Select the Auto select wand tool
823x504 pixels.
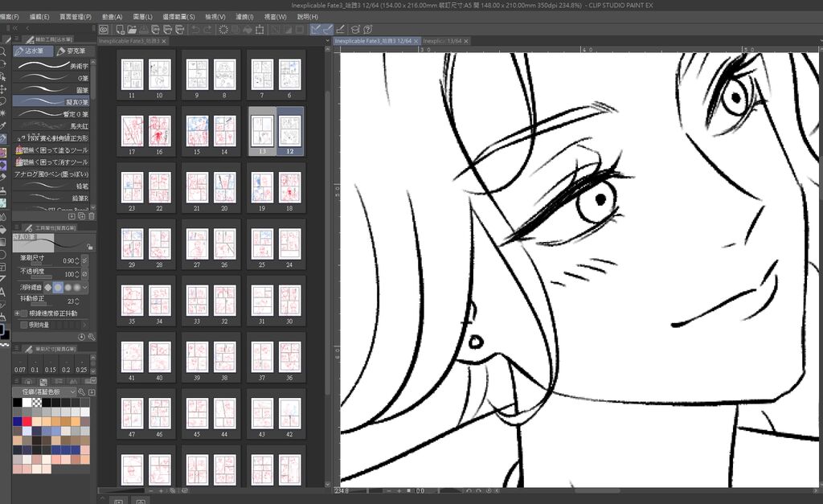(x=2, y=113)
